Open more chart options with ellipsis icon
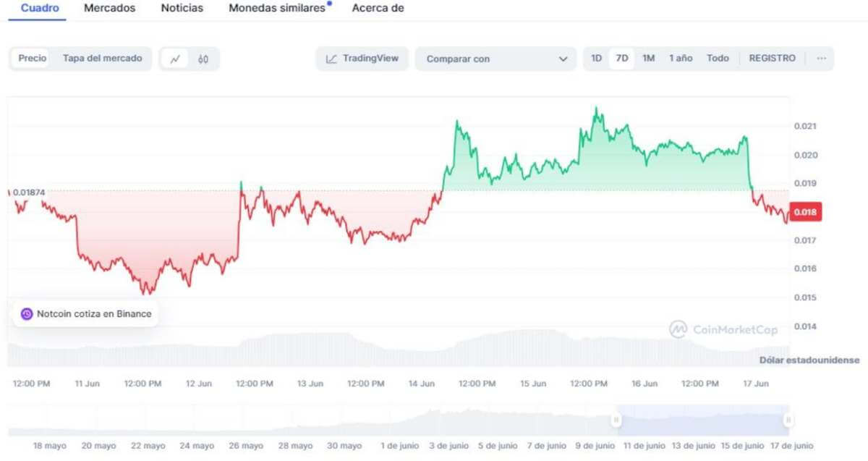Viewport: 868px width, 461px height. 820,58
